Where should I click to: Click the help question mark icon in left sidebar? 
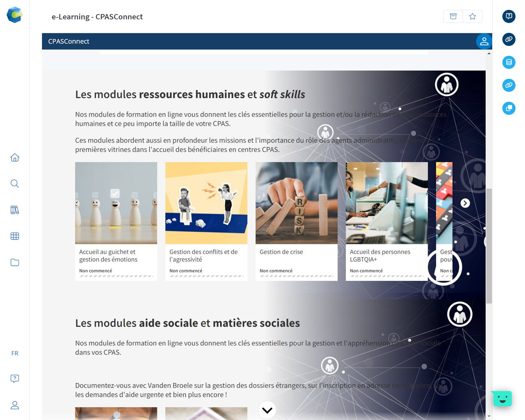[15, 379]
